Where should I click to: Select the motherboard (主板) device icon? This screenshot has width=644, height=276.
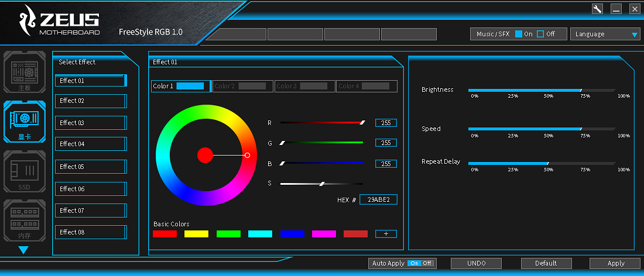click(24, 71)
